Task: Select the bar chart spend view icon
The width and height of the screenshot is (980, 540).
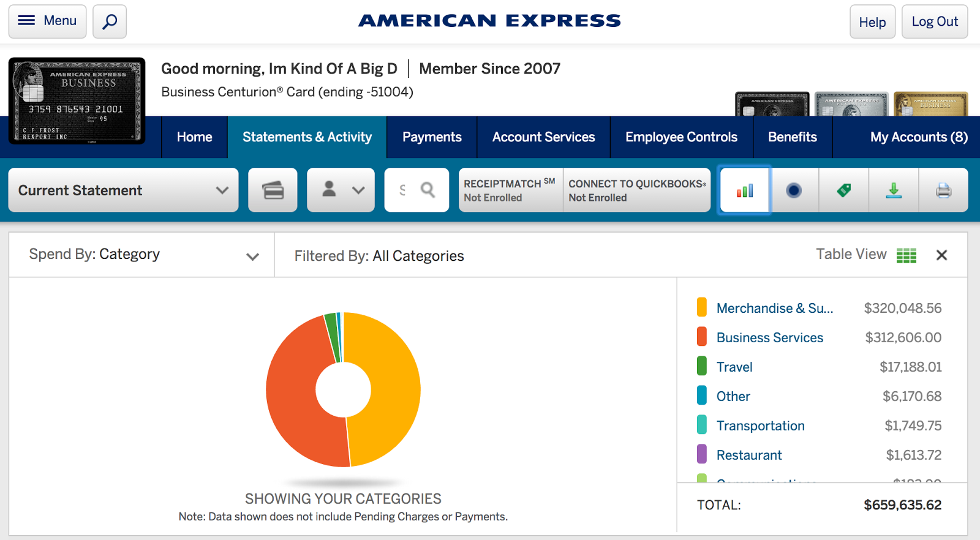Action: pyautogui.click(x=745, y=190)
